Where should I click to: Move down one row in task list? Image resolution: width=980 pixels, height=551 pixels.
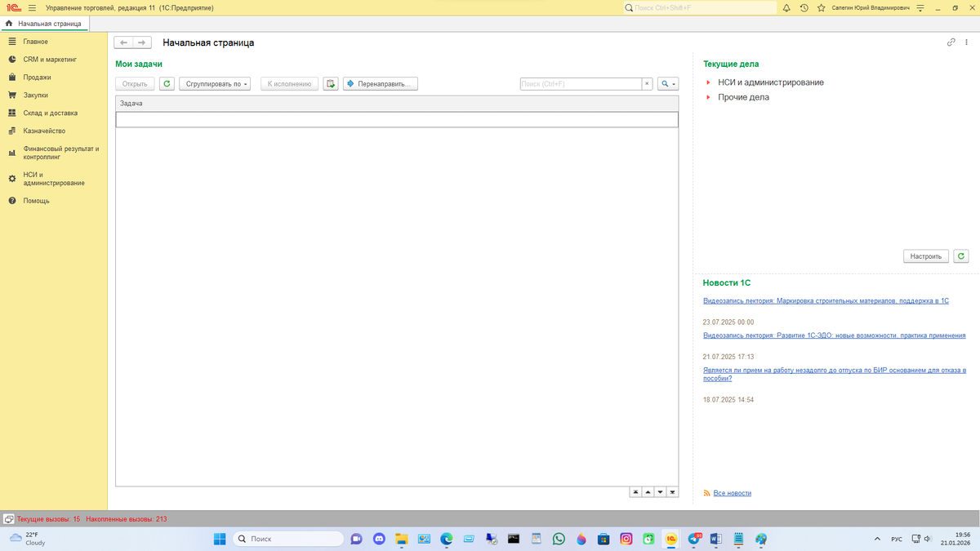(661, 492)
